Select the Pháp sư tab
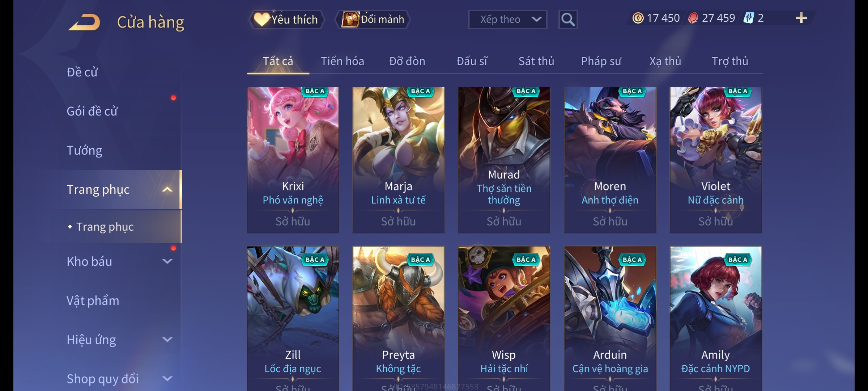The image size is (868, 391). click(x=601, y=61)
